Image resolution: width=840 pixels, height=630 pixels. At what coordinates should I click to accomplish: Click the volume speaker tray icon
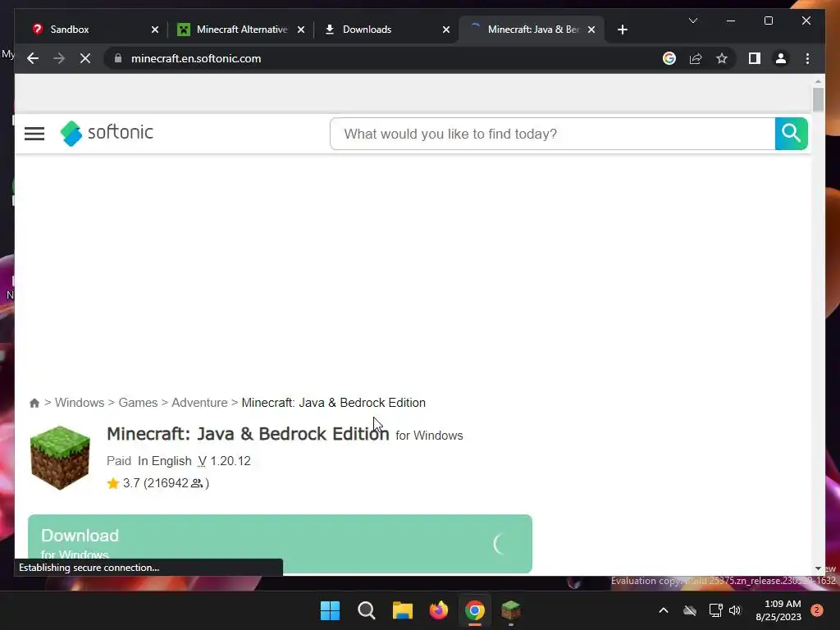[x=735, y=610]
